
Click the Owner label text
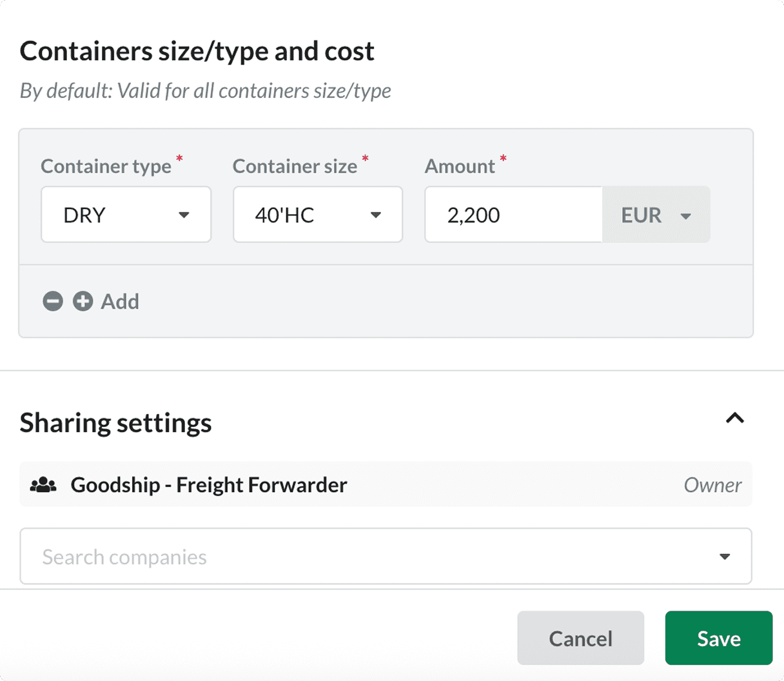click(x=712, y=484)
